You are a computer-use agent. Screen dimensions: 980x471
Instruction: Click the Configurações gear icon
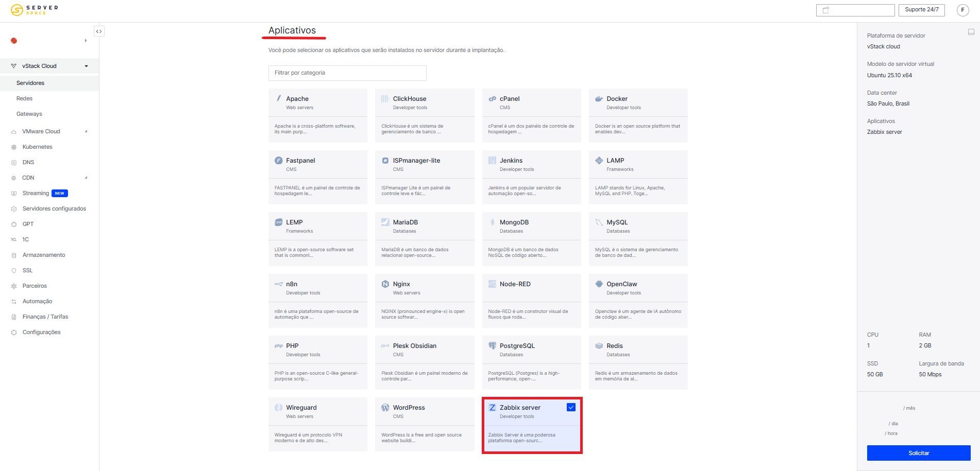tap(14, 332)
